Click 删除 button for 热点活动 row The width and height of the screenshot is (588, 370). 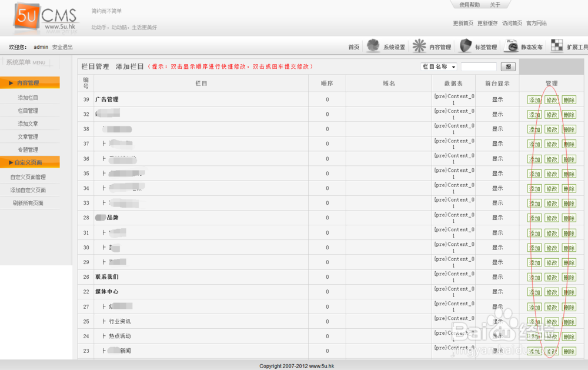point(569,336)
